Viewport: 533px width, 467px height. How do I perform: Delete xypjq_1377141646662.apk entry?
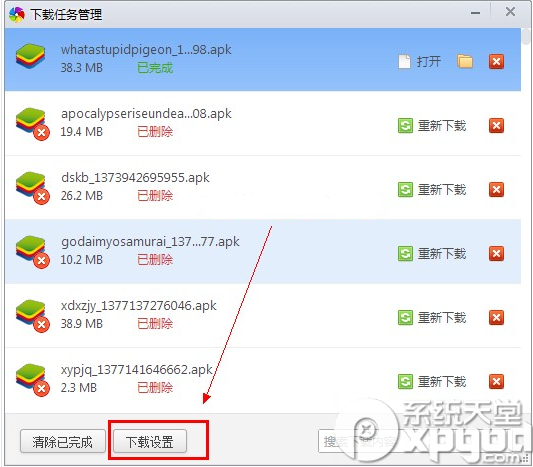click(x=496, y=381)
